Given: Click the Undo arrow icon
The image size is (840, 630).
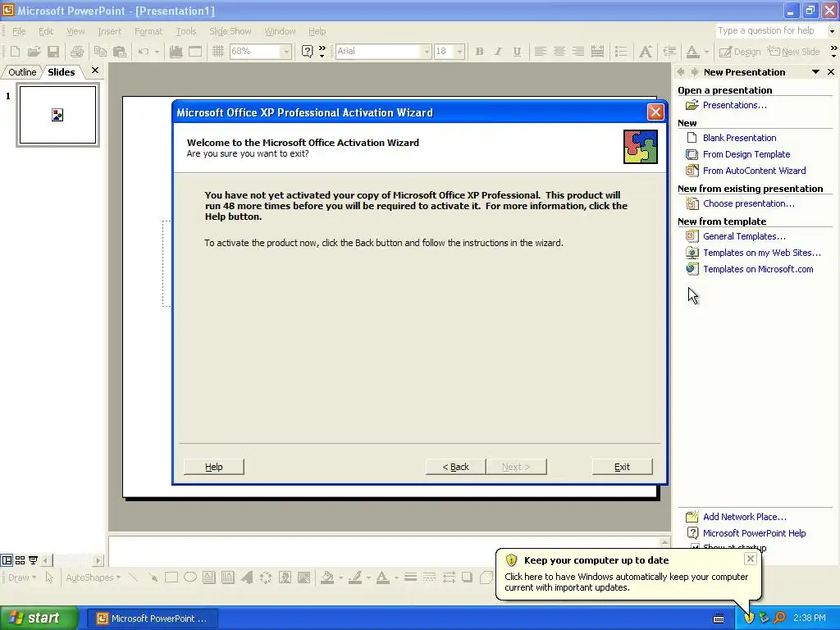Looking at the screenshot, I should click(143, 52).
